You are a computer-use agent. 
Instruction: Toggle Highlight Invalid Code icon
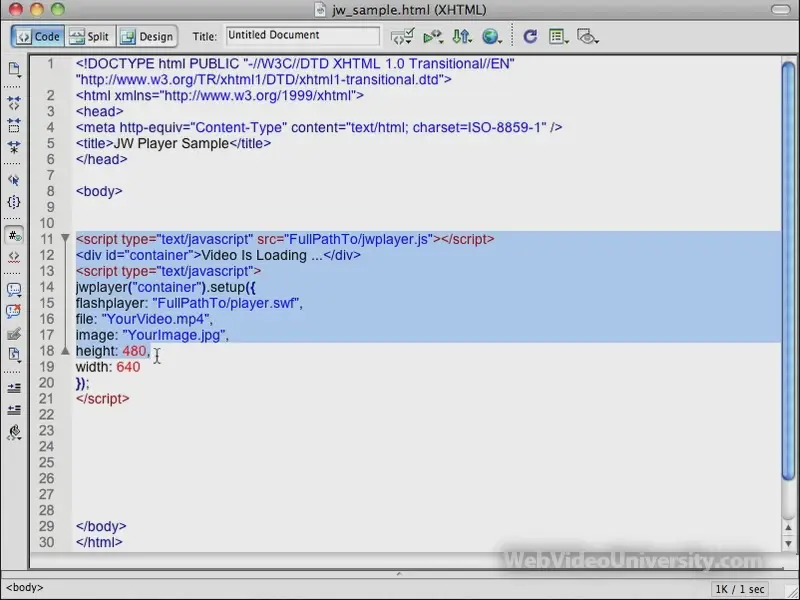[14, 257]
